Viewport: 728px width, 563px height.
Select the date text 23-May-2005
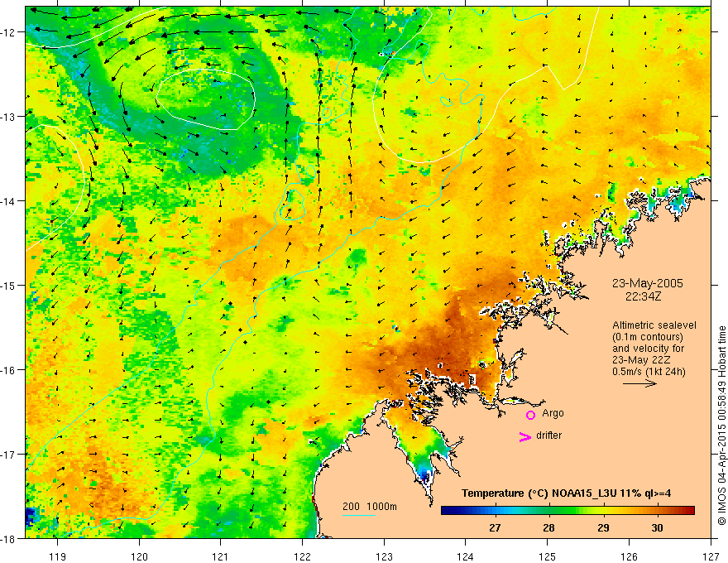(648, 283)
